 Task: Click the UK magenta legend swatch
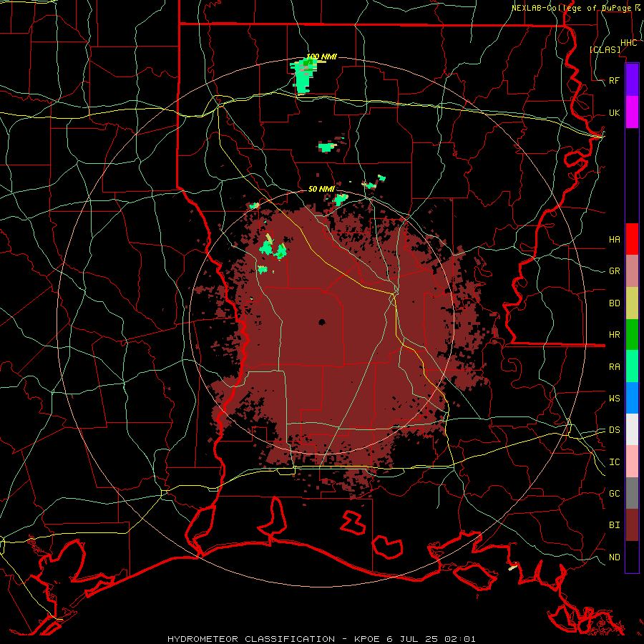[632, 112]
